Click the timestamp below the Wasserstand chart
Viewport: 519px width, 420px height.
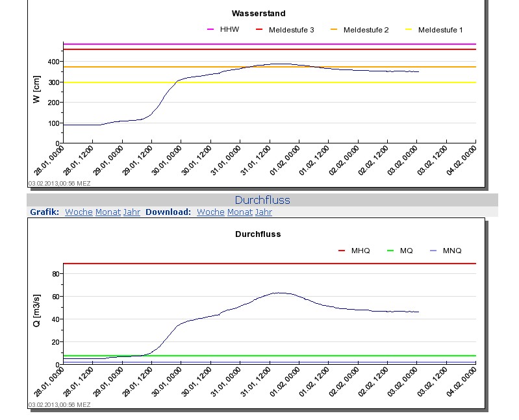pos(59,184)
